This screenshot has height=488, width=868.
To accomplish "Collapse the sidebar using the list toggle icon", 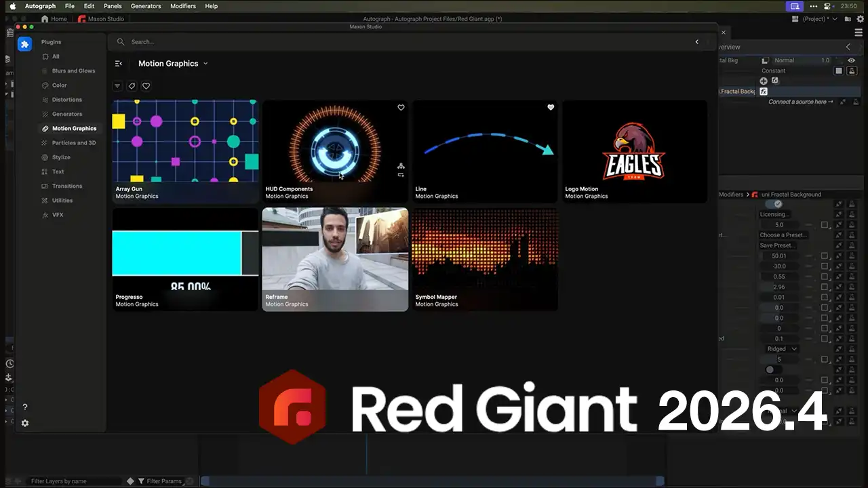I will tap(119, 64).
